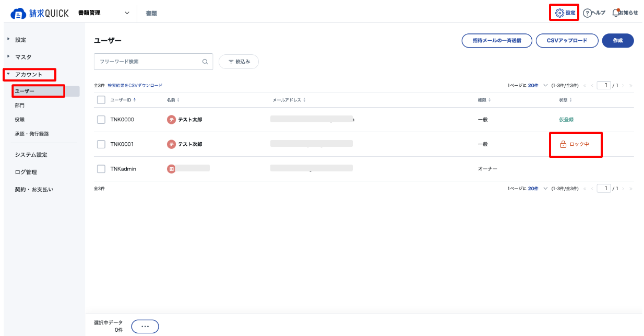Go to ログ管理 in sidebar
Image resolution: width=644 pixels, height=336 pixels.
(x=26, y=172)
